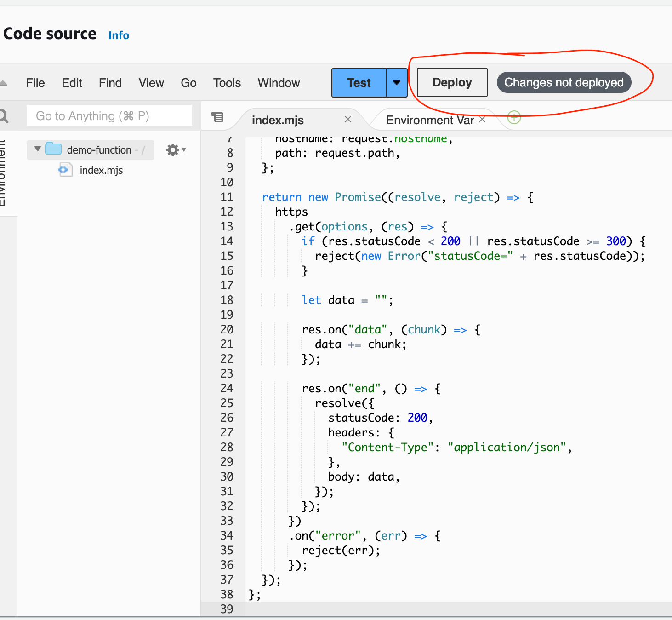Toggle the Environment side panel
The image size is (672, 620).
(x=3, y=173)
